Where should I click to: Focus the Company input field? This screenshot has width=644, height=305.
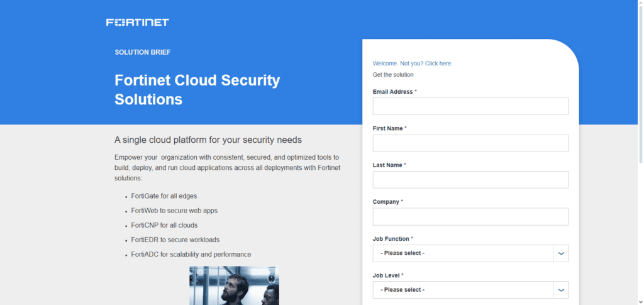[470, 216]
